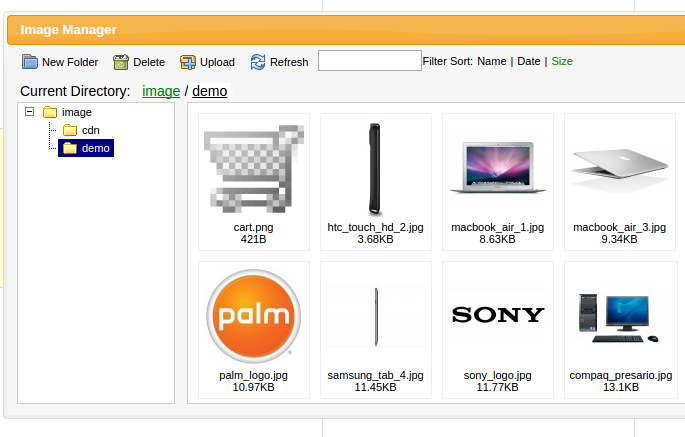This screenshot has height=437, width=685.
Task: Click the 3.68KB size text
Action: click(375, 239)
